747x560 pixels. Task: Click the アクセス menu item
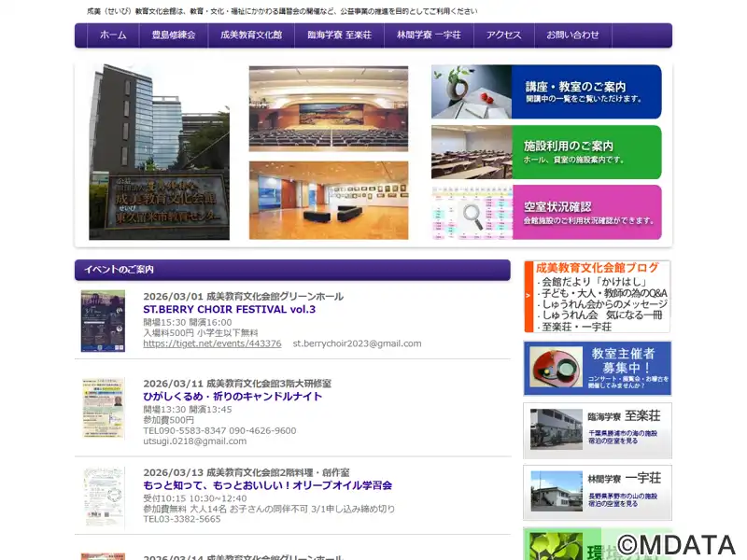pos(503,35)
